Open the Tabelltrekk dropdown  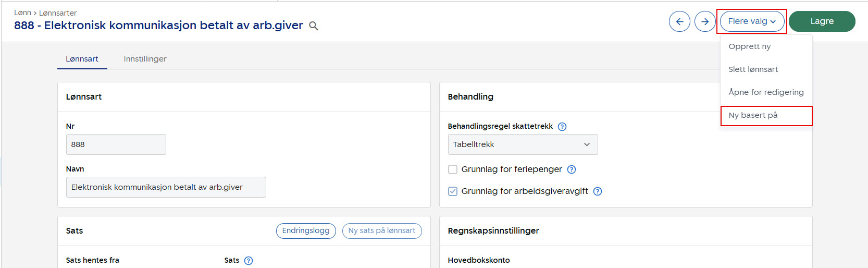523,144
